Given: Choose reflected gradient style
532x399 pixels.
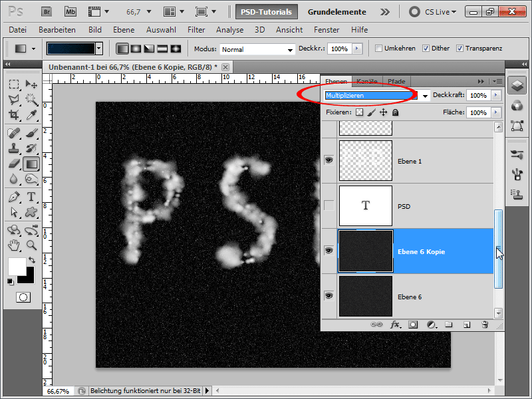Looking at the screenshot, I should coord(162,49).
